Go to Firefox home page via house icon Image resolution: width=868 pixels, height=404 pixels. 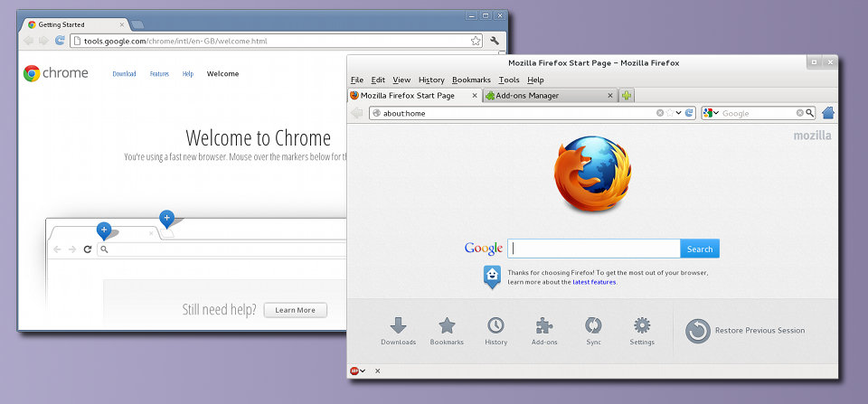click(x=828, y=113)
